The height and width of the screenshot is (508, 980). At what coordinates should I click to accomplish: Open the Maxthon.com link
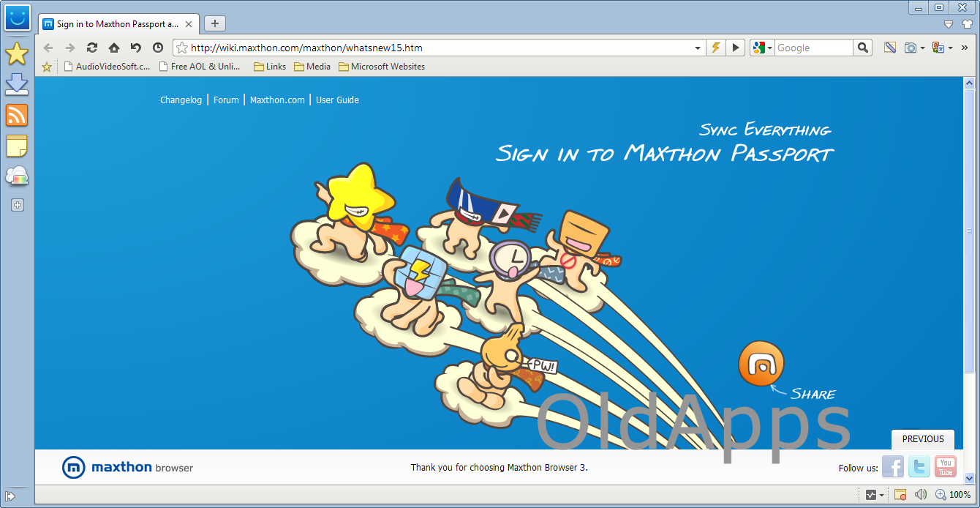click(x=277, y=100)
